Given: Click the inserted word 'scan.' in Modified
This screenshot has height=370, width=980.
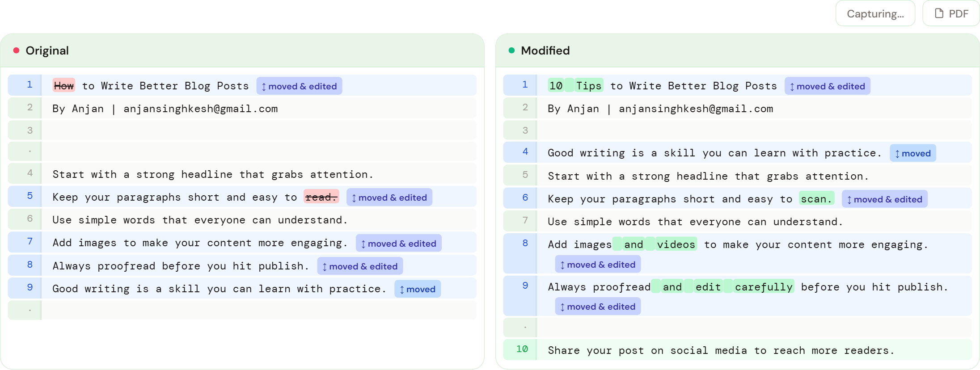Looking at the screenshot, I should pyautogui.click(x=816, y=199).
